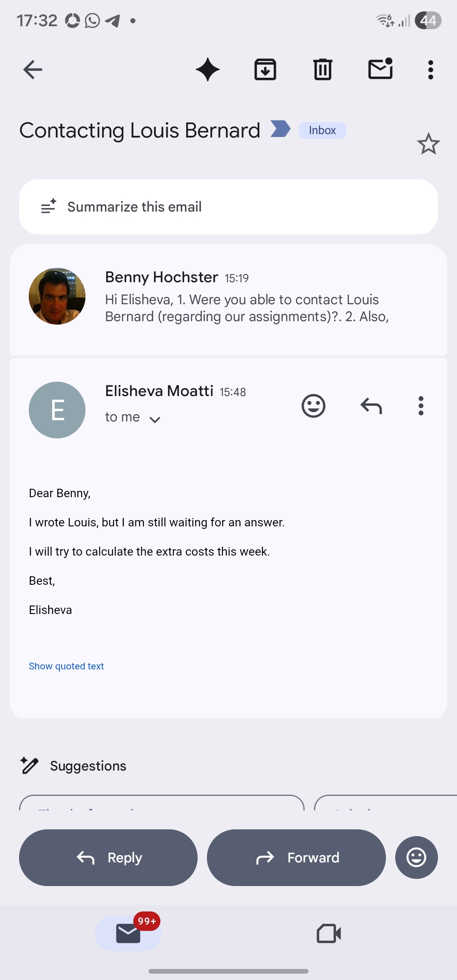457x980 pixels.
Task: Archive this email conversation
Action: pos(265,70)
